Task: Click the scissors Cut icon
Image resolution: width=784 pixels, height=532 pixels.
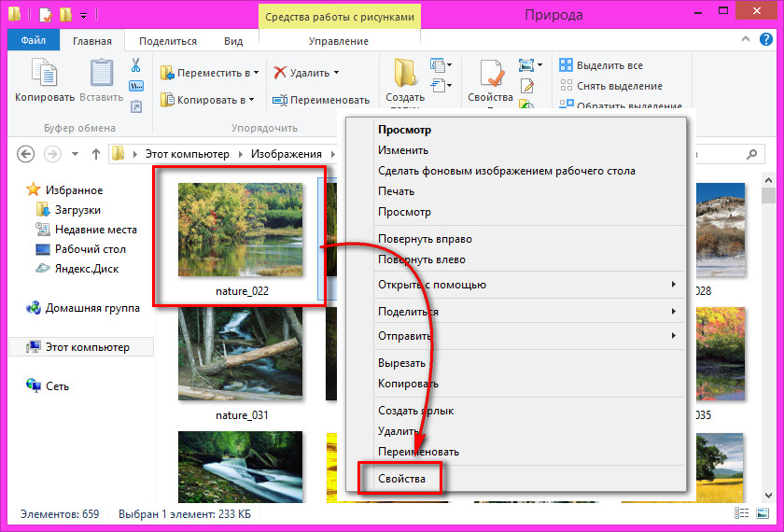Action: [x=135, y=65]
